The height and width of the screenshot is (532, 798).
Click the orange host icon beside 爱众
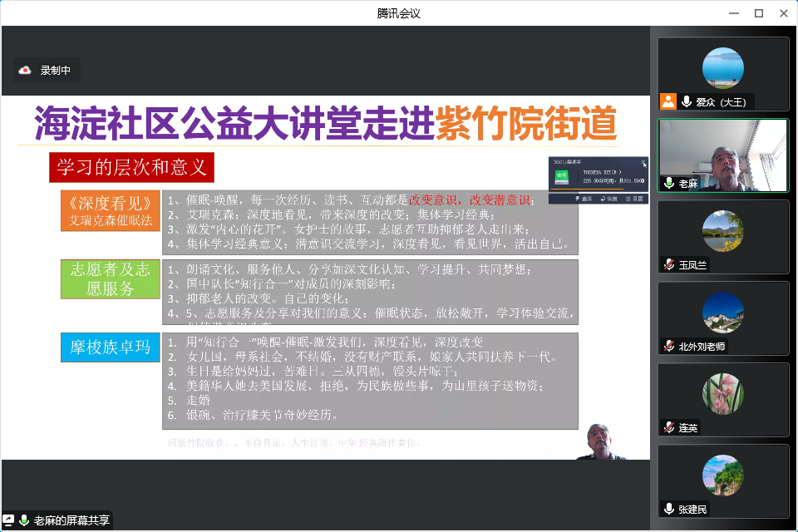pyautogui.click(x=667, y=101)
